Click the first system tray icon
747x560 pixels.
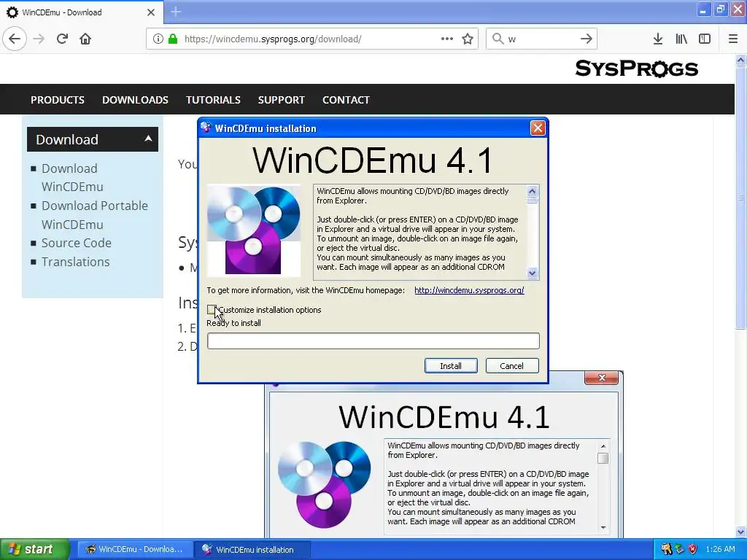click(666, 550)
